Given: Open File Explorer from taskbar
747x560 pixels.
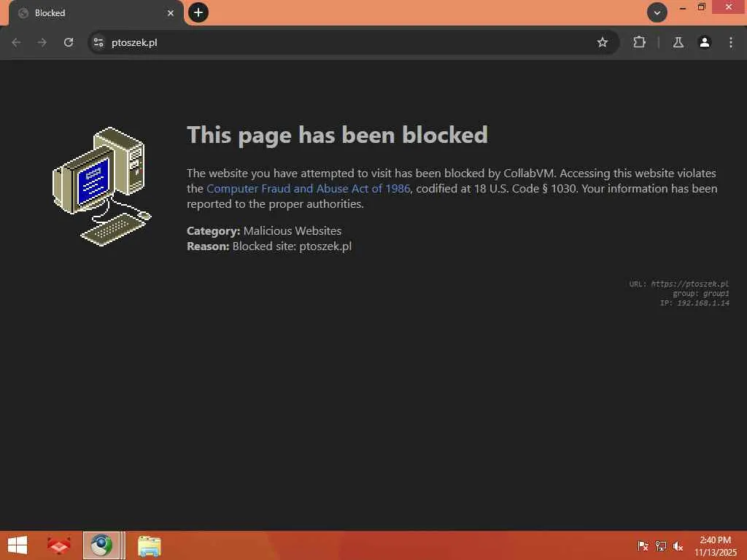Looking at the screenshot, I should point(149,545).
